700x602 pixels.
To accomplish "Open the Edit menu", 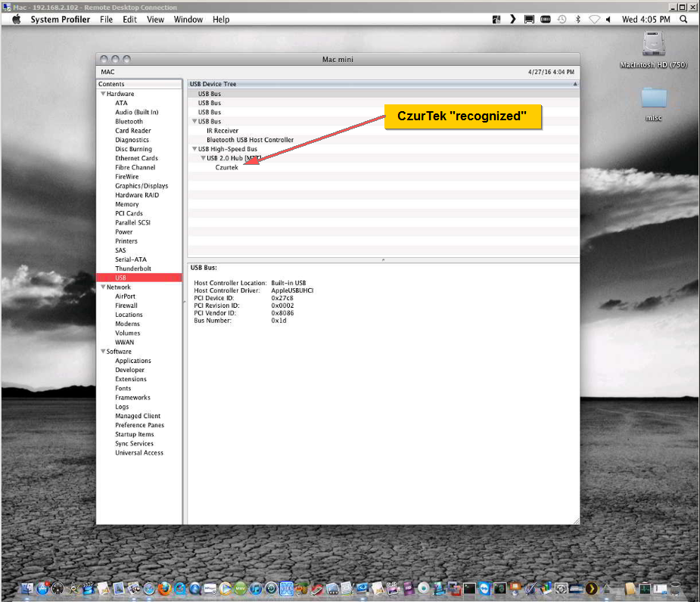I will 130,19.
